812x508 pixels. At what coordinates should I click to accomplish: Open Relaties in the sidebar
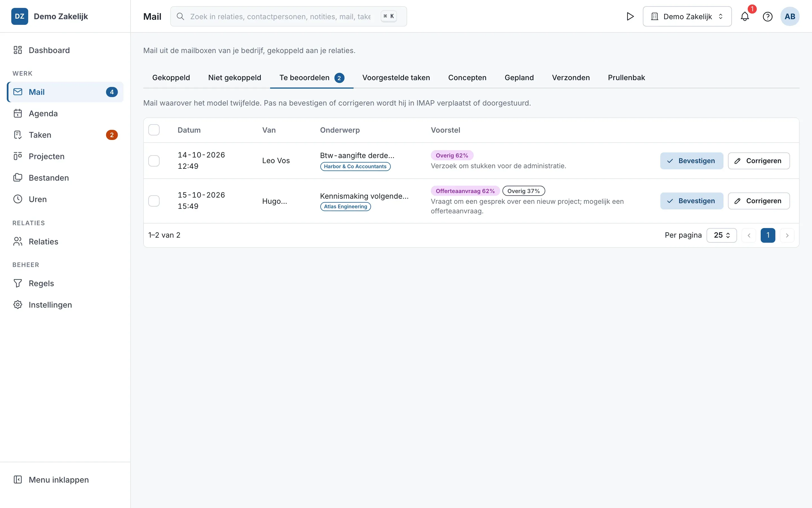click(65, 242)
